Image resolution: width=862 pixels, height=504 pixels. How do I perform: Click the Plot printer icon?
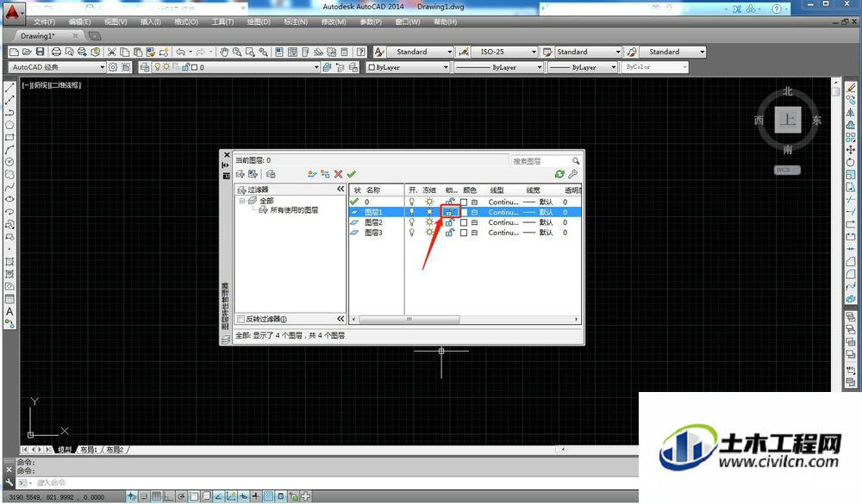tap(56, 52)
